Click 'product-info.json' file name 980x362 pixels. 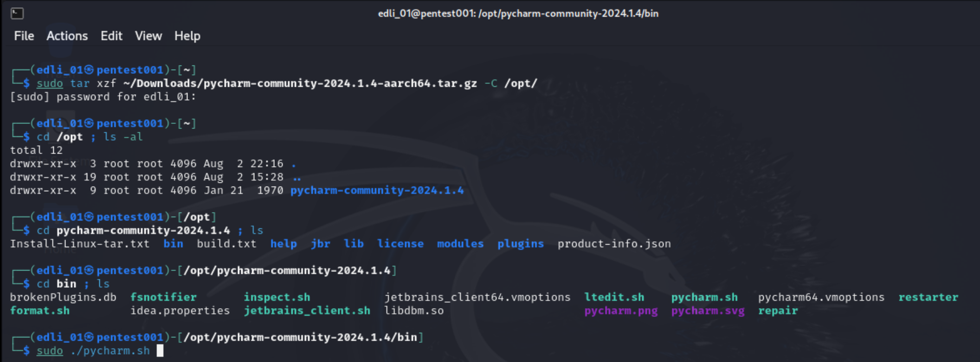(x=614, y=244)
